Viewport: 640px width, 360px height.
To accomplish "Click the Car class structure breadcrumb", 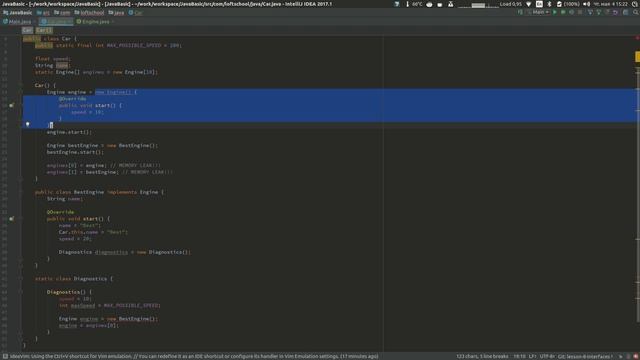I will coord(27,30).
